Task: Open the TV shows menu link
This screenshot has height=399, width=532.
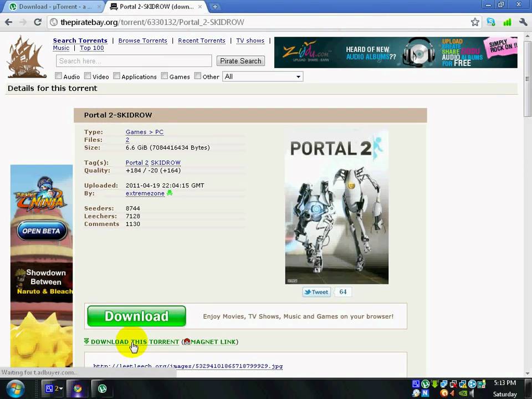Action: point(250,40)
